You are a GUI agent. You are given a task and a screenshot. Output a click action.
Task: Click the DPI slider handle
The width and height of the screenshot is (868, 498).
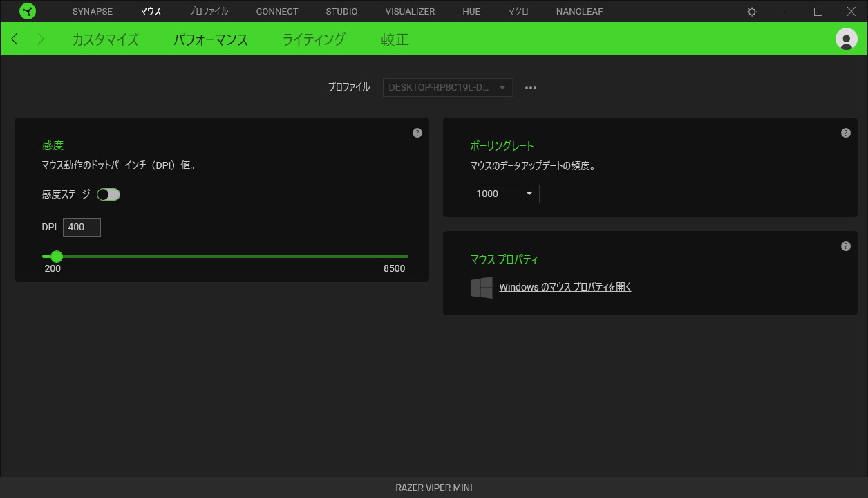click(x=57, y=257)
